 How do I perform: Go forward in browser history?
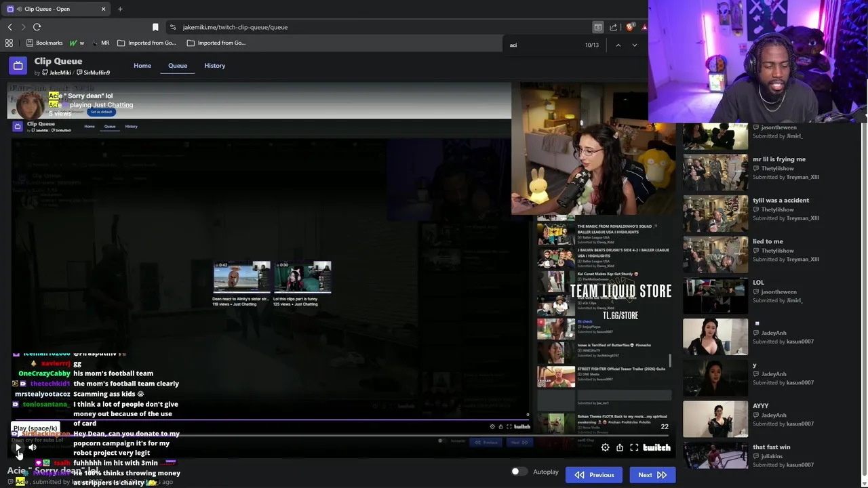pyautogui.click(x=23, y=27)
